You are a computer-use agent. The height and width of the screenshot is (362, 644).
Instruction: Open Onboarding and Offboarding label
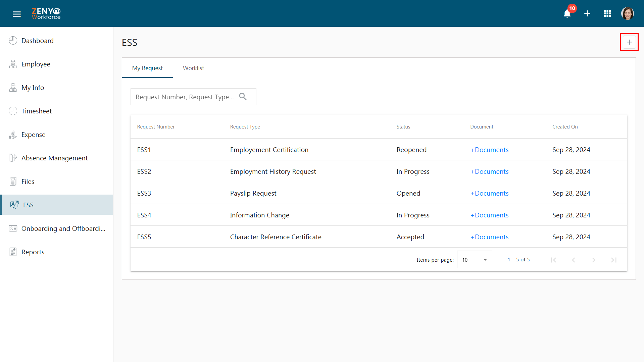[x=63, y=228]
